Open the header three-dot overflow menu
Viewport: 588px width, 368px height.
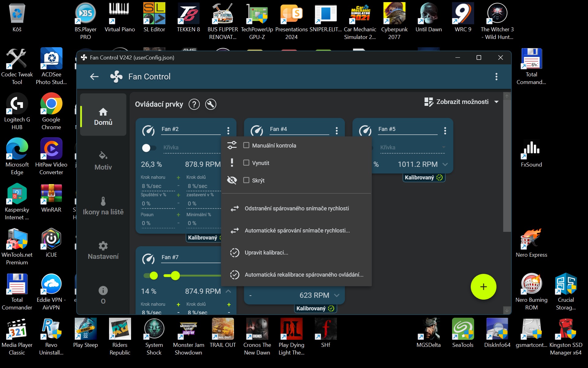coord(496,77)
